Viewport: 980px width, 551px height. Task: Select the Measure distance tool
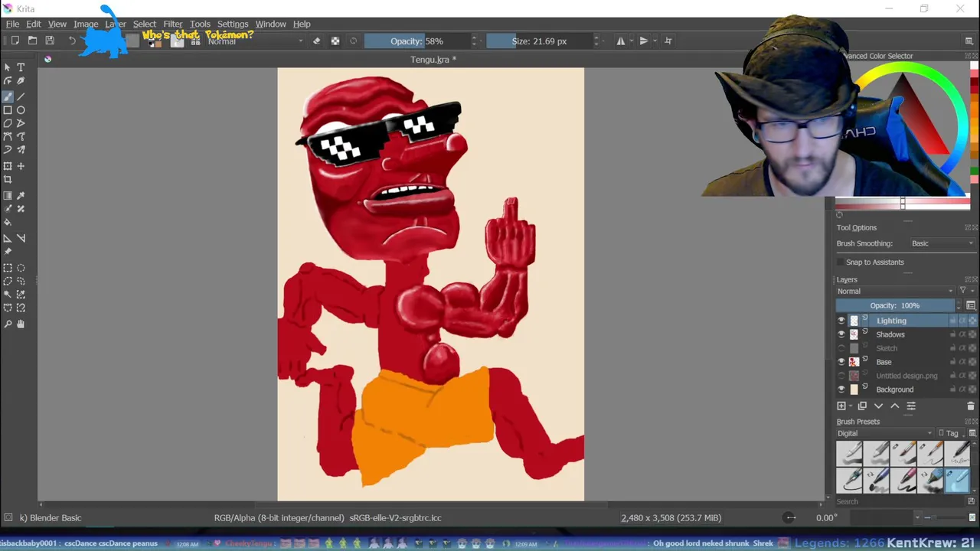[21, 238]
